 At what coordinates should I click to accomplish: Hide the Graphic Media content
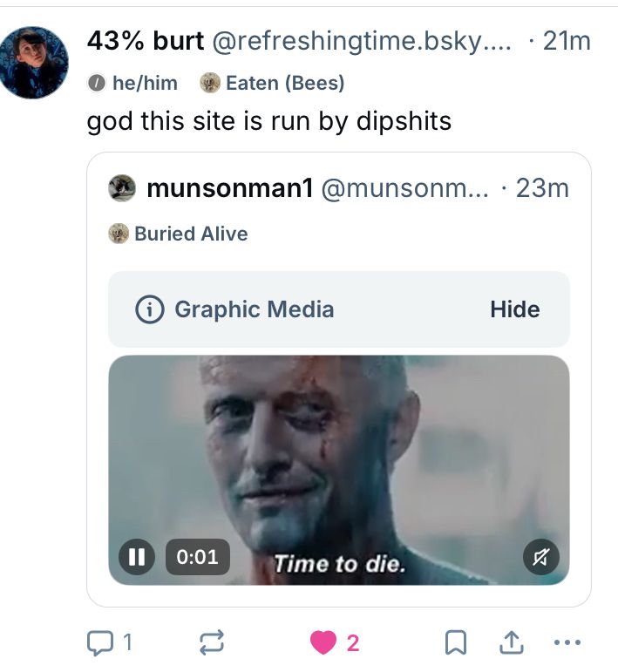(x=514, y=309)
